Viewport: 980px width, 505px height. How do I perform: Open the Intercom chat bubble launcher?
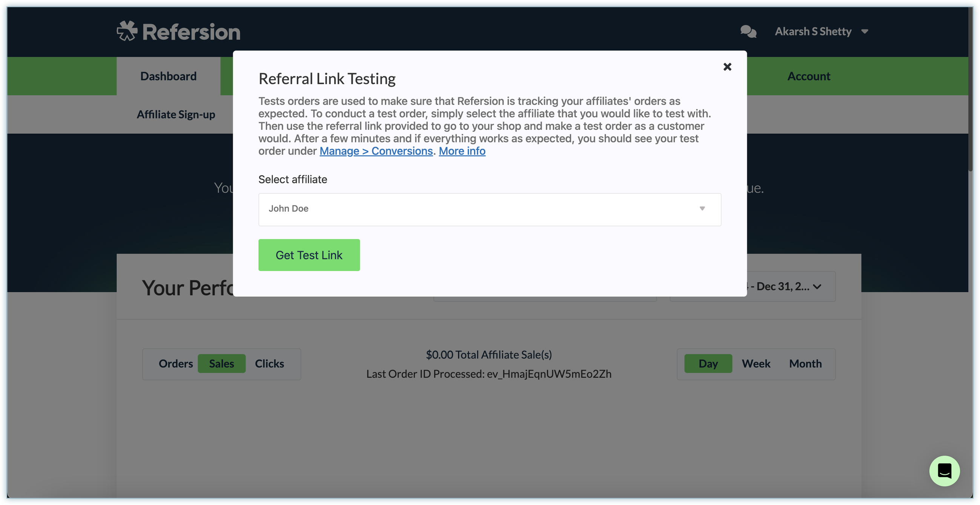(x=944, y=471)
